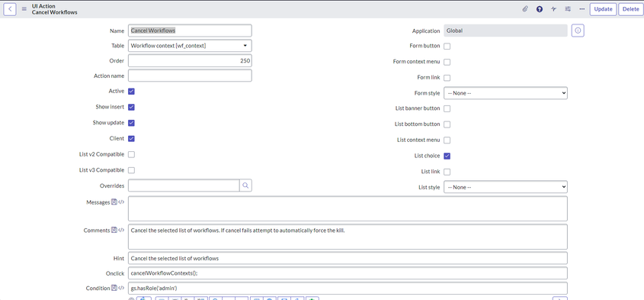Open the form context hamburger menu
Image resolution: width=644 pixels, height=300 pixels.
tap(24, 9)
